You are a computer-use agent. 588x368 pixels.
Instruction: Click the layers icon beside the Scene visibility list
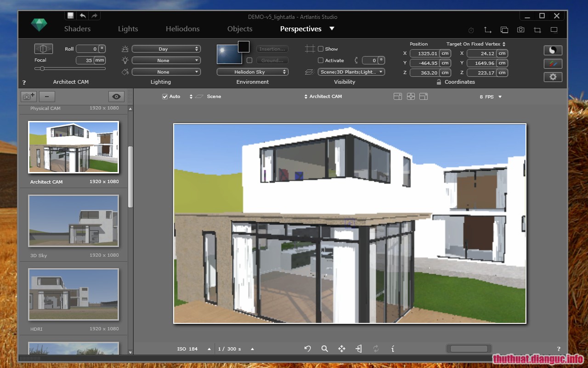pos(310,72)
